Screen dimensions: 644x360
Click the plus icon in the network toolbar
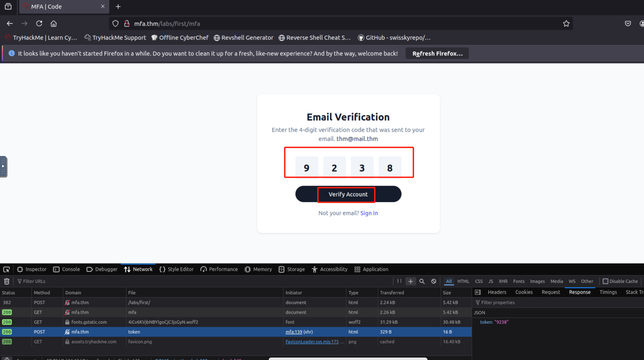[x=411, y=281]
